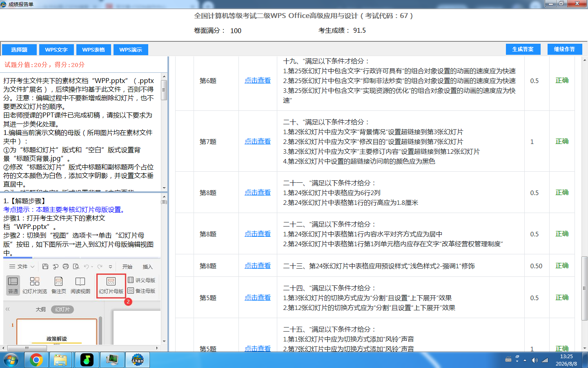Viewport: 588px width, 368px height.
Task: Click the 幻灯片母版 icon in tutorial image
Action: (x=111, y=285)
